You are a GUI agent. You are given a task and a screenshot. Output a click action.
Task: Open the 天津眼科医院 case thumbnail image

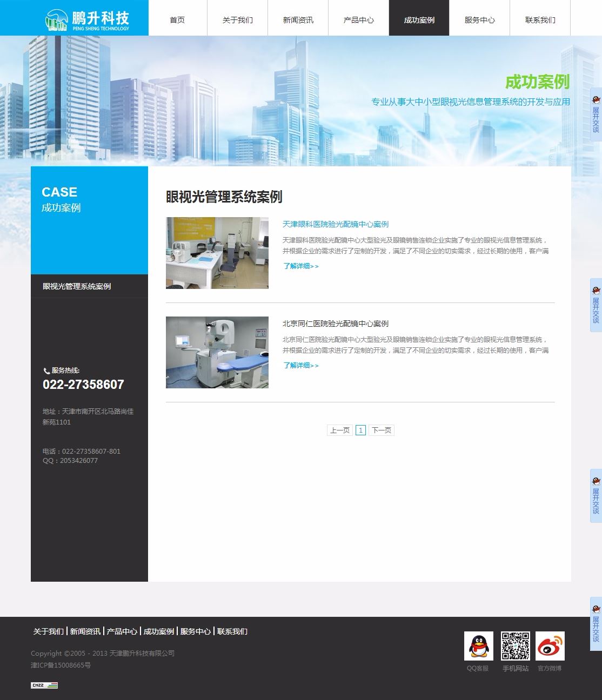217,253
